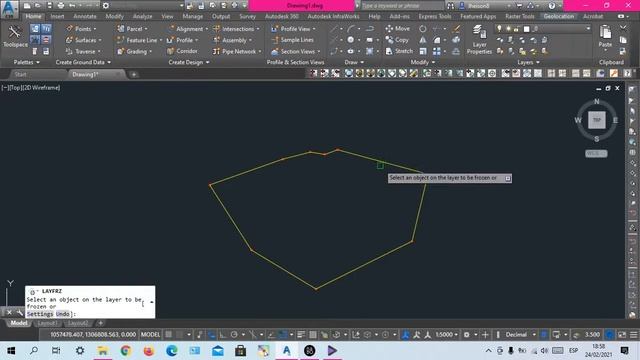Toggle lineweight display in status bar

(x=301, y=335)
